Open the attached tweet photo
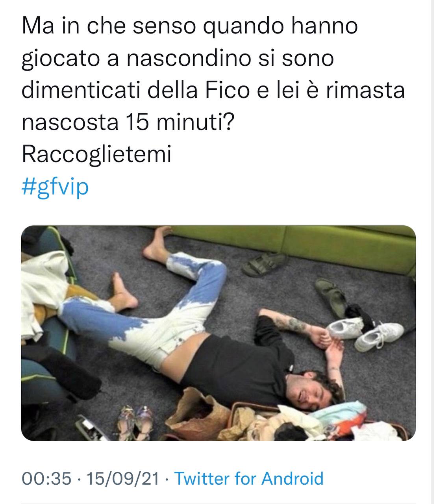Screen dimensions: 437x504 [x=218, y=333]
